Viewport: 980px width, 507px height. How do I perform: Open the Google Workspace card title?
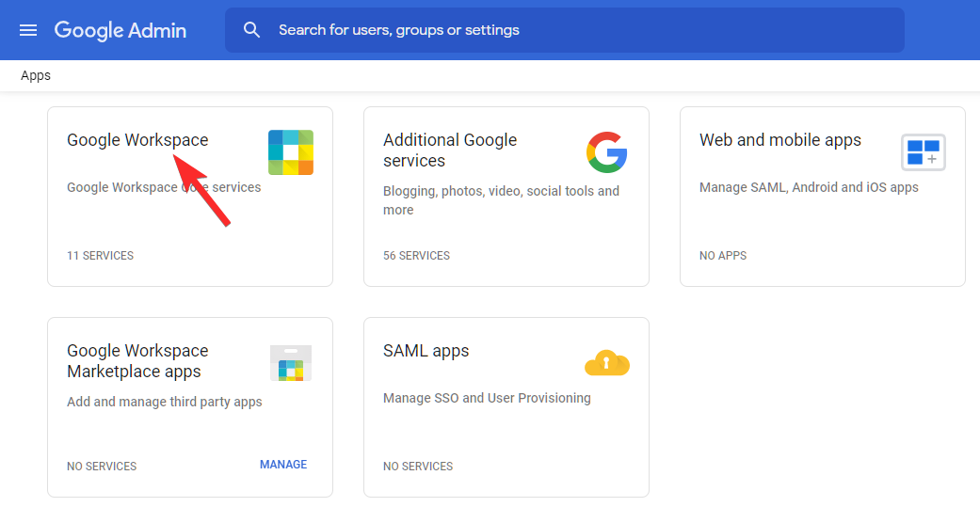click(x=137, y=140)
